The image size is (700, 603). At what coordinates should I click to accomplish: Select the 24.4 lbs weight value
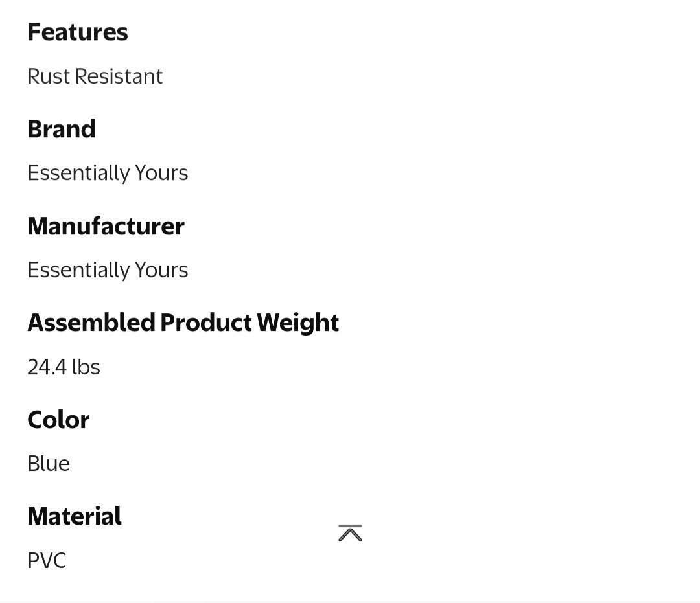tap(64, 367)
